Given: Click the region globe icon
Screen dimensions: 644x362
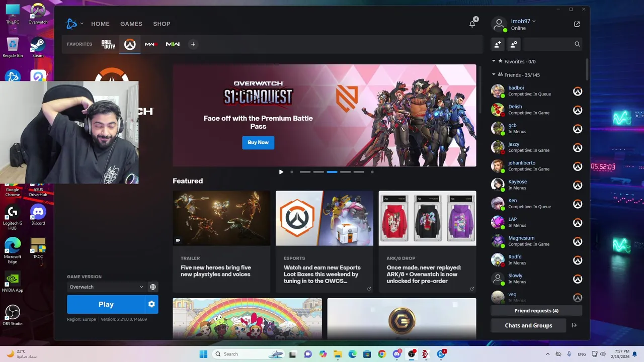Looking at the screenshot, I should coord(153,287).
